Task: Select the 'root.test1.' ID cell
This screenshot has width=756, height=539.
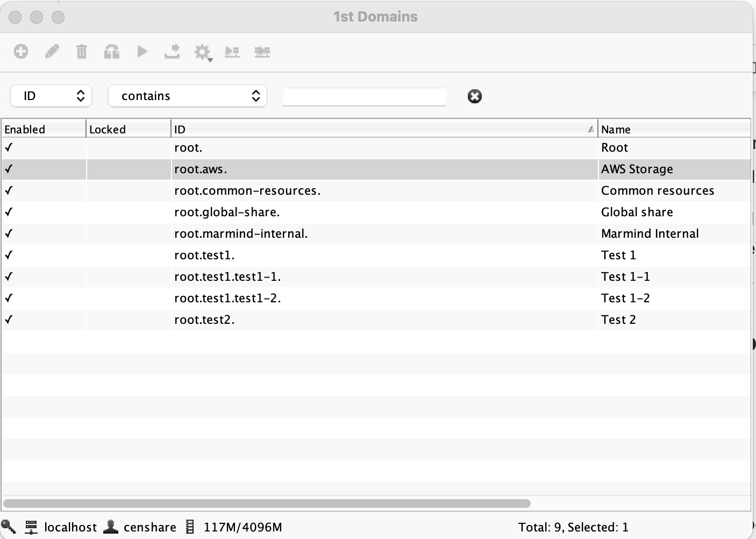Action: click(384, 255)
